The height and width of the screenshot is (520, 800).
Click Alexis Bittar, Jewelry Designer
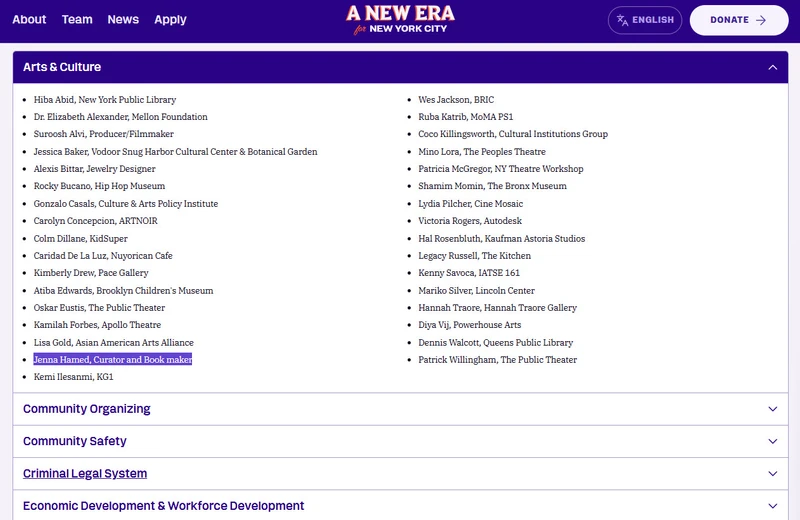(x=94, y=168)
